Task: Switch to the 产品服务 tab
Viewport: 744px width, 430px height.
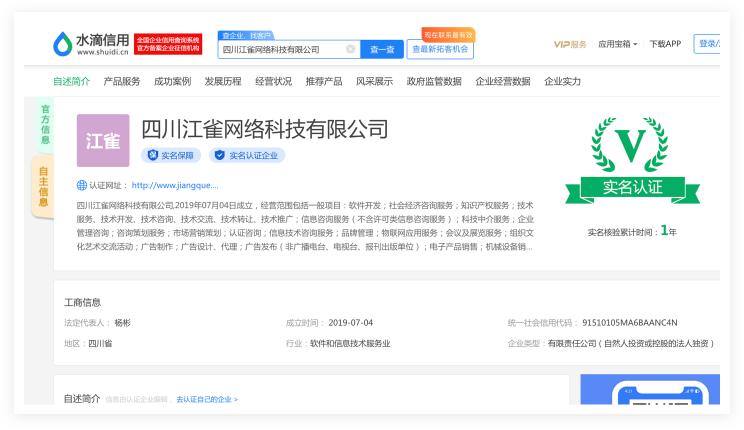Action: 122,81
